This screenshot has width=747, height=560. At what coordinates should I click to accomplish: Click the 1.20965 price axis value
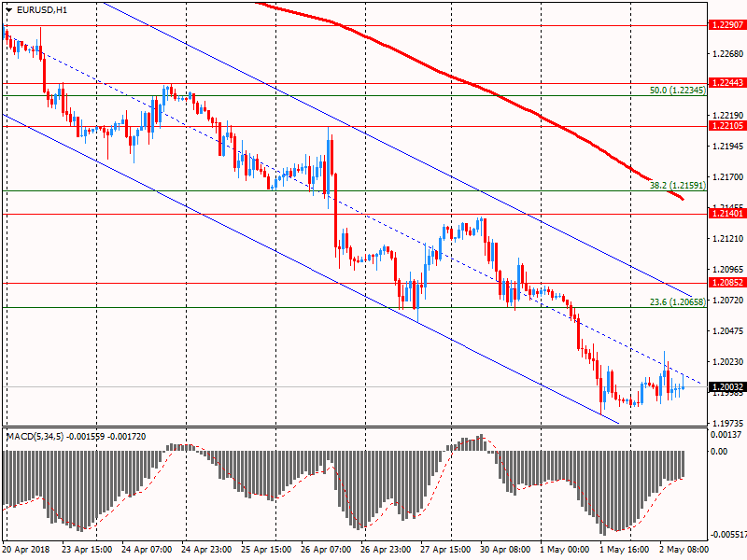point(728,270)
